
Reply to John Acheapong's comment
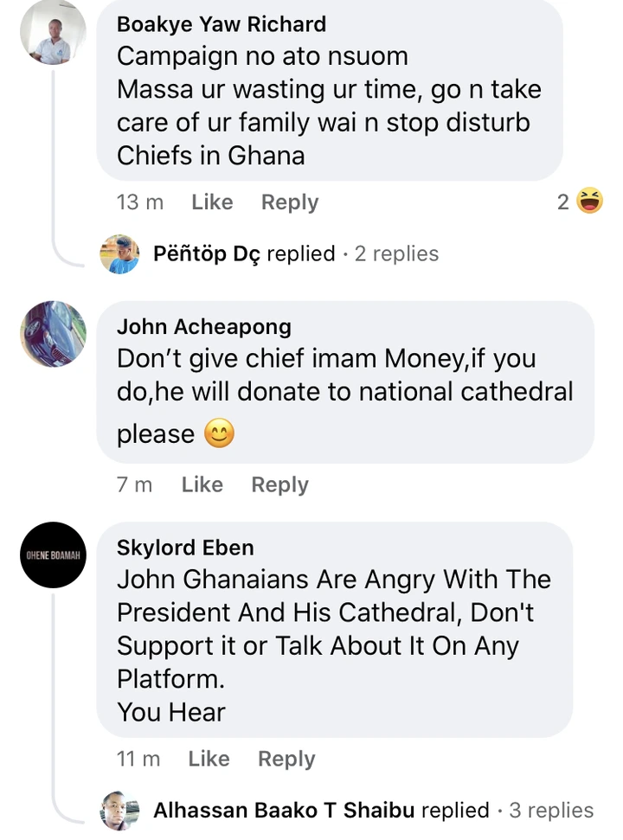point(279,485)
